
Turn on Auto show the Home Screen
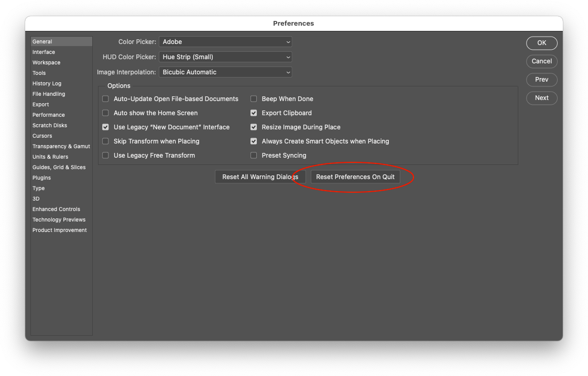coord(105,113)
